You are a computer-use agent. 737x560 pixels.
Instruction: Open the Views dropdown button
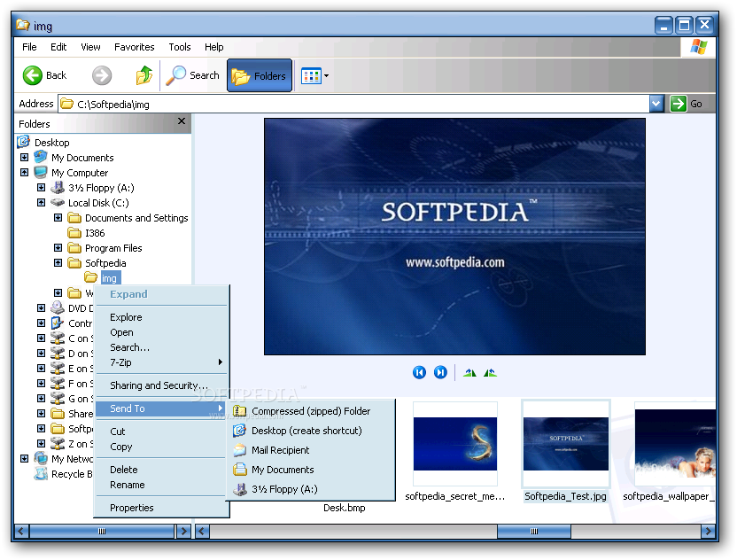pyautogui.click(x=314, y=75)
